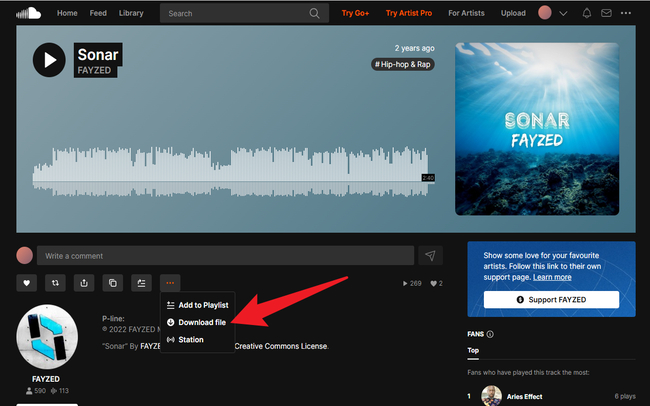Image resolution: width=650 pixels, height=406 pixels.
Task: View the 2 likes count
Action: [437, 284]
